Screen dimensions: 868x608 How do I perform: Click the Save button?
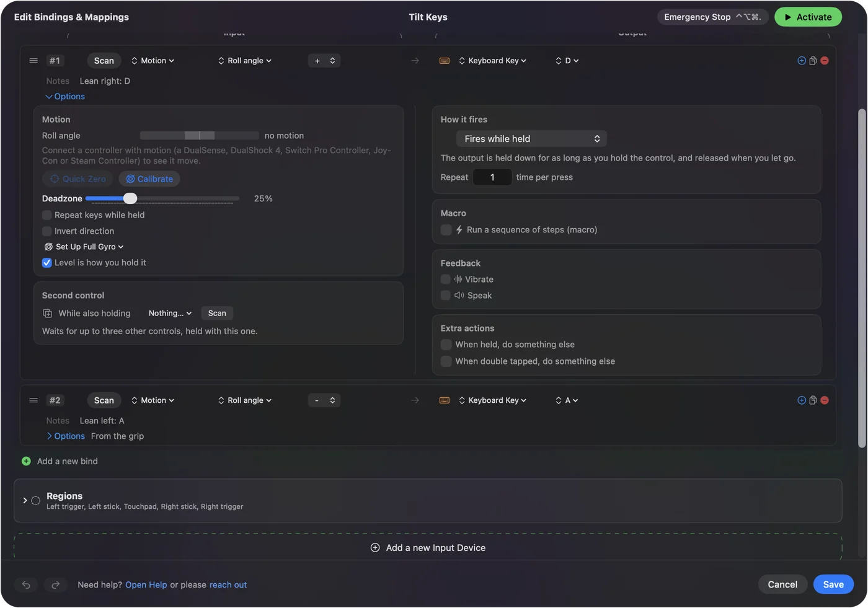833,584
